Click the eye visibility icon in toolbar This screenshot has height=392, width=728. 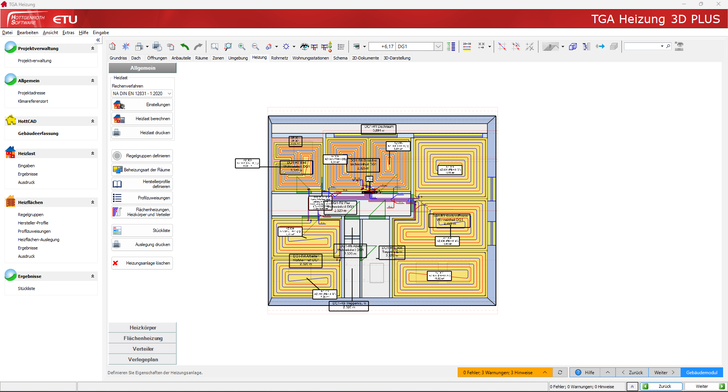[x=304, y=46]
